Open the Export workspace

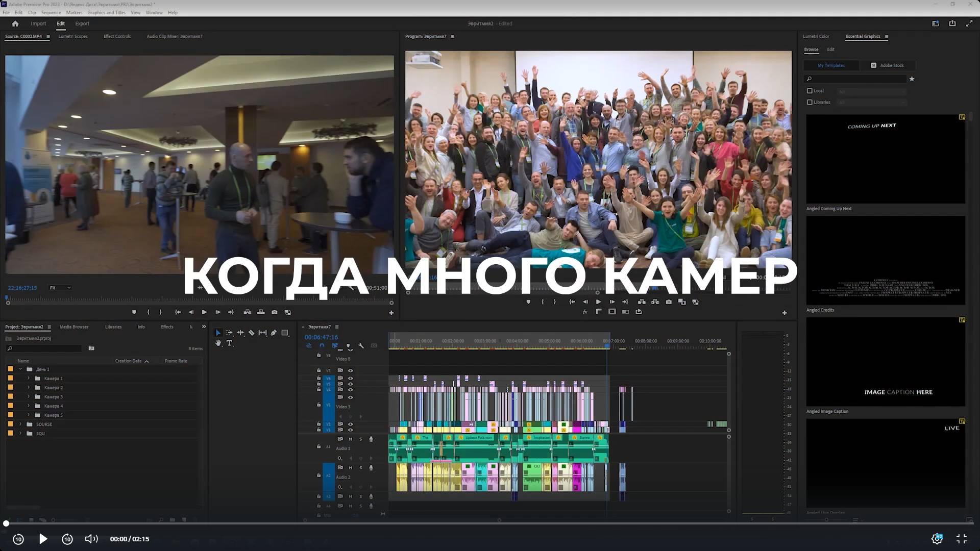coord(82,23)
